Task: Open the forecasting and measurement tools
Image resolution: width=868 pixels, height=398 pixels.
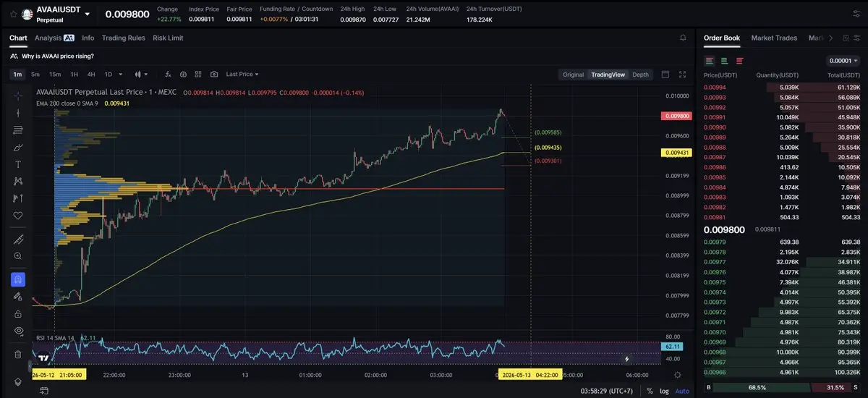Action: pos(18,198)
